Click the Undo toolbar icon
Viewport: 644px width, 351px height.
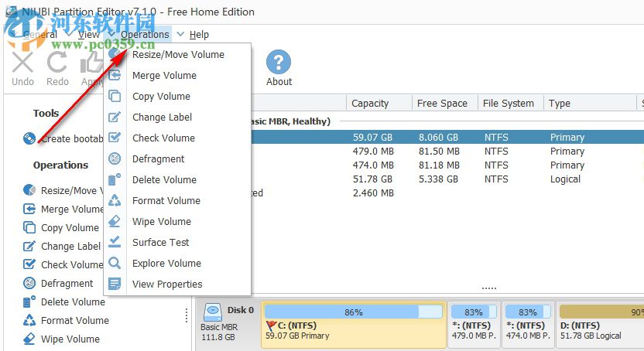tap(22, 63)
